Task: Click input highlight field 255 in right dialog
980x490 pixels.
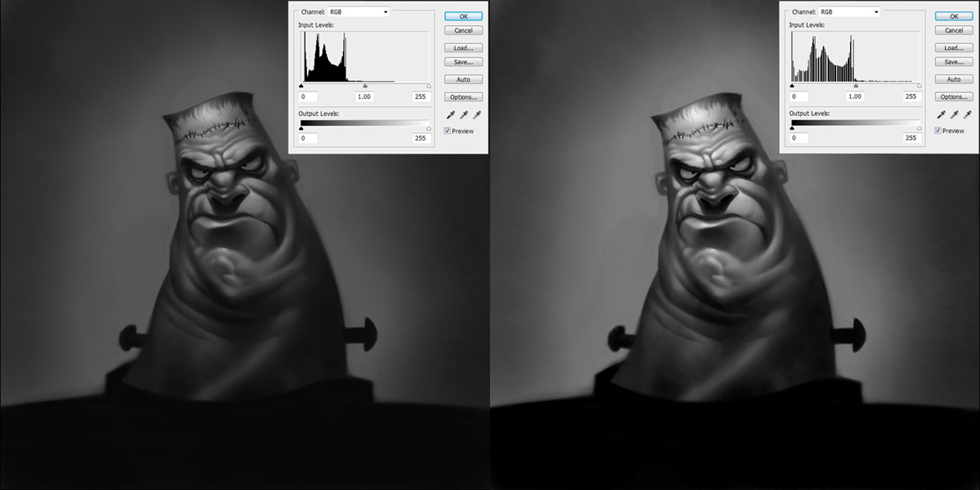Action: pyautogui.click(x=911, y=96)
